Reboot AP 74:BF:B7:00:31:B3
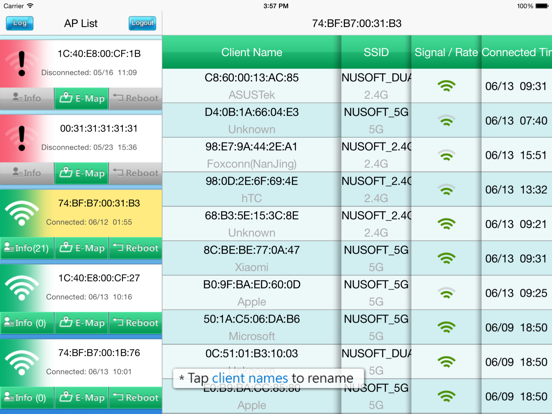552x414 pixels. point(136,248)
